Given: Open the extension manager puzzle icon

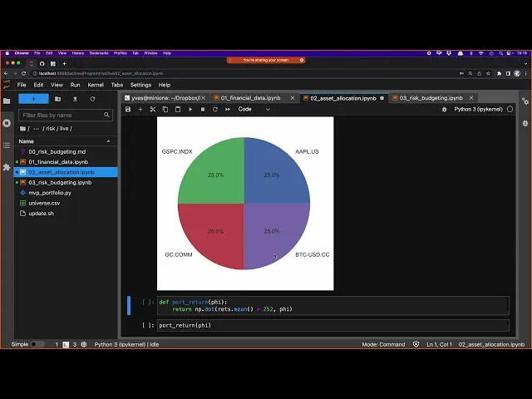Looking at the screenshot, I should (7, 167).
